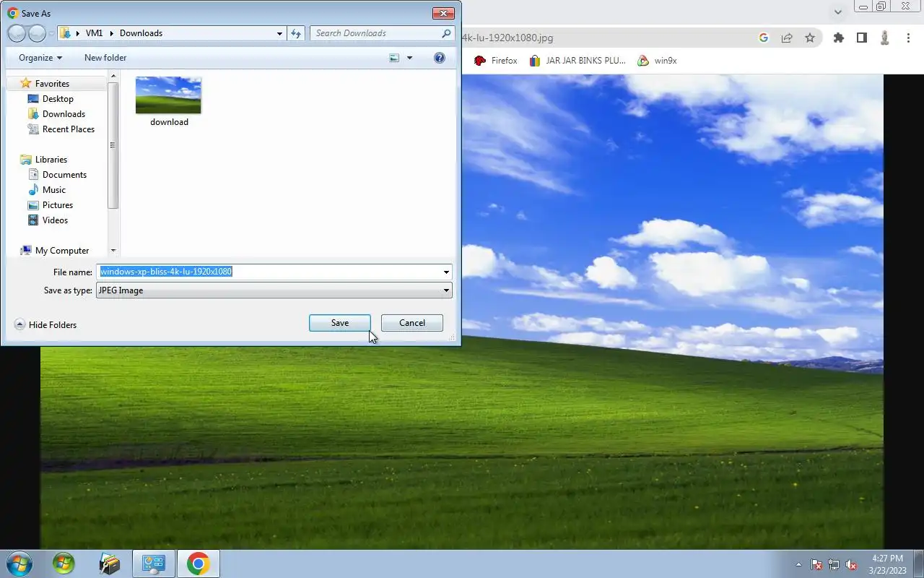Expand the arrow between VM1 and Downloads
This screenshot has width=924, height=578.
(111, 33)
